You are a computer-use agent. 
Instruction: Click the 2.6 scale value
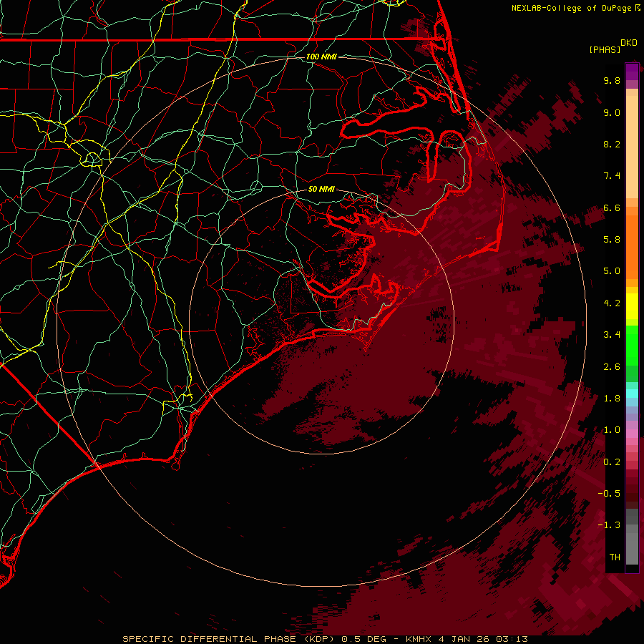612,366
